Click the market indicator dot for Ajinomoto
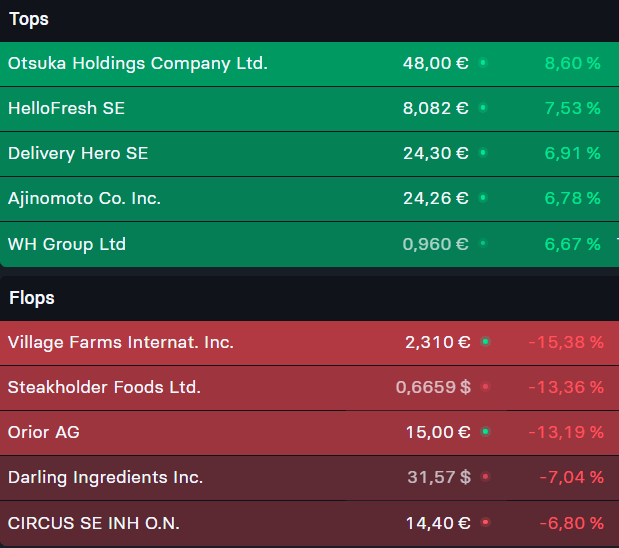Image resolution: width=619 pixels, height=548 pixels. tap(483, 198)
